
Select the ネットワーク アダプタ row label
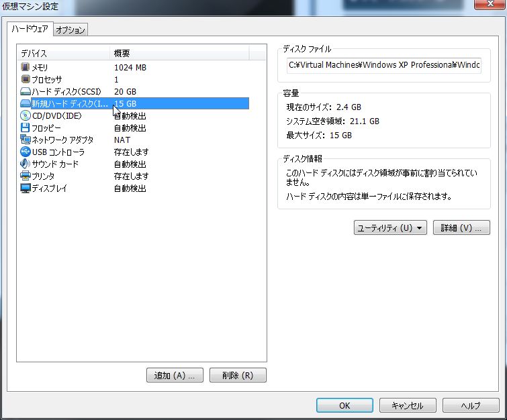[62, 140]
